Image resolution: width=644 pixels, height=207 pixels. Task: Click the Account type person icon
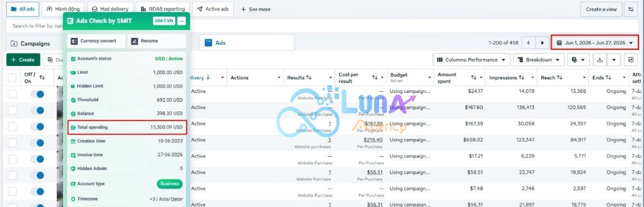tap(73, 184)
